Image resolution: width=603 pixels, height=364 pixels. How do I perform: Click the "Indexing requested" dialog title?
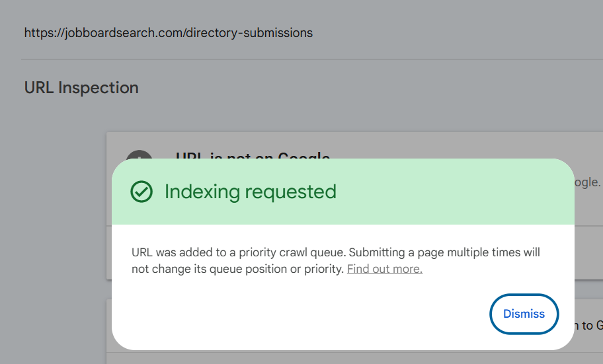pos(250,192)
